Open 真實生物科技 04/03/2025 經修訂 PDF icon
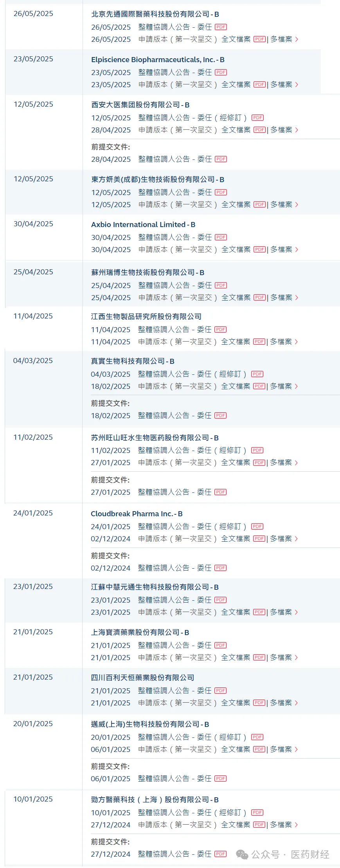Image resolution: width=340 pixels, height=868 pixels. tap(257, 374)
